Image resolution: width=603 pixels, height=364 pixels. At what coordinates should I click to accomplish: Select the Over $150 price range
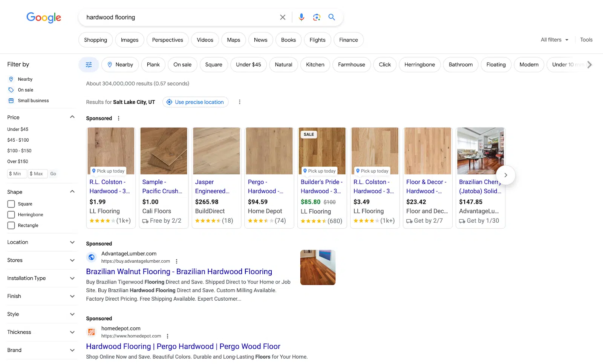tap(18, 162)
